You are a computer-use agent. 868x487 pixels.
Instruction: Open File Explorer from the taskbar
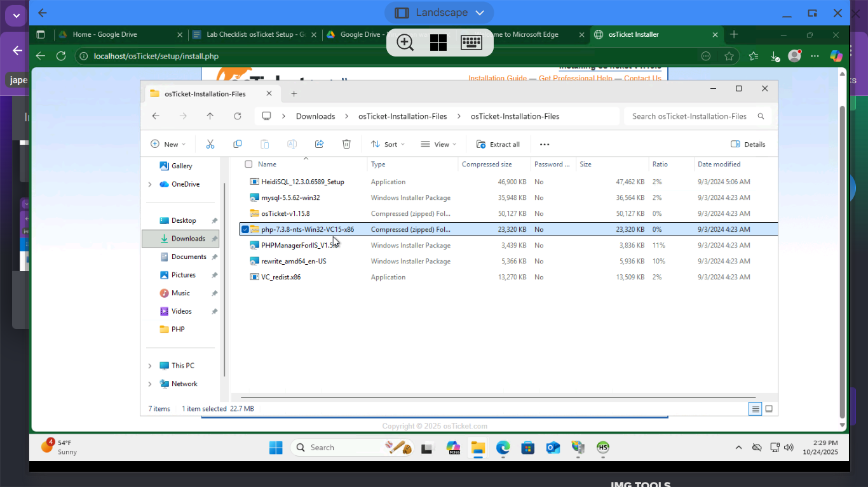(x=478, y=448)
